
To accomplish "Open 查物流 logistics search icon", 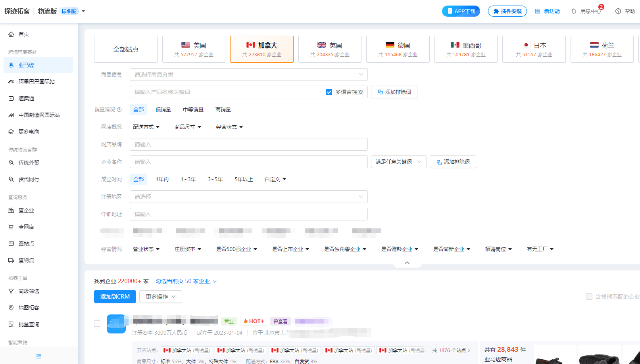I will [11, 260].
